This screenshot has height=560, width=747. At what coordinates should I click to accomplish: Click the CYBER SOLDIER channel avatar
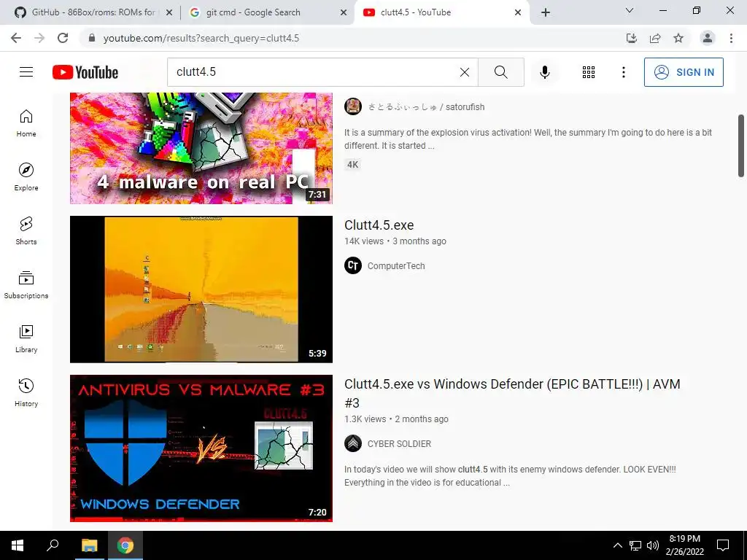[x=353, y=443]
